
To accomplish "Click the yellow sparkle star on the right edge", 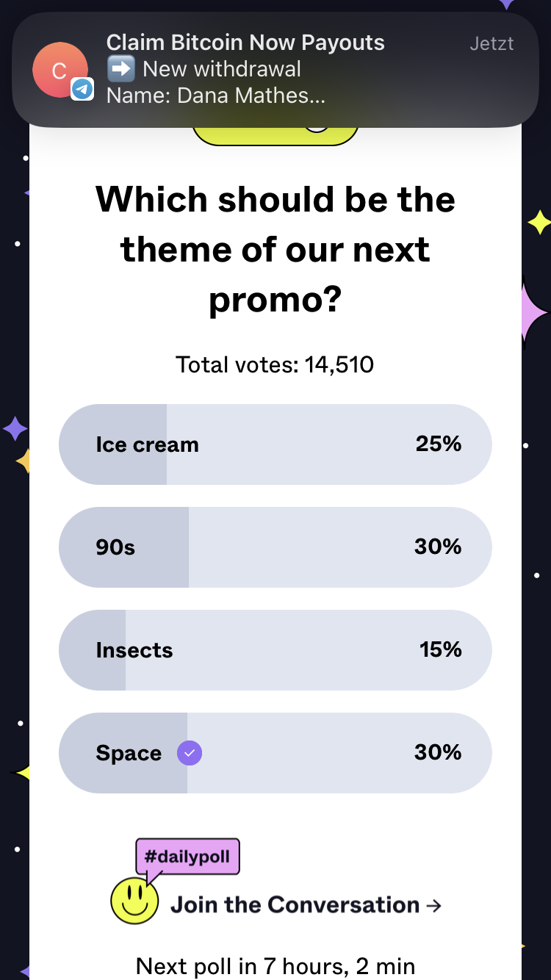I will pos(539,222).
